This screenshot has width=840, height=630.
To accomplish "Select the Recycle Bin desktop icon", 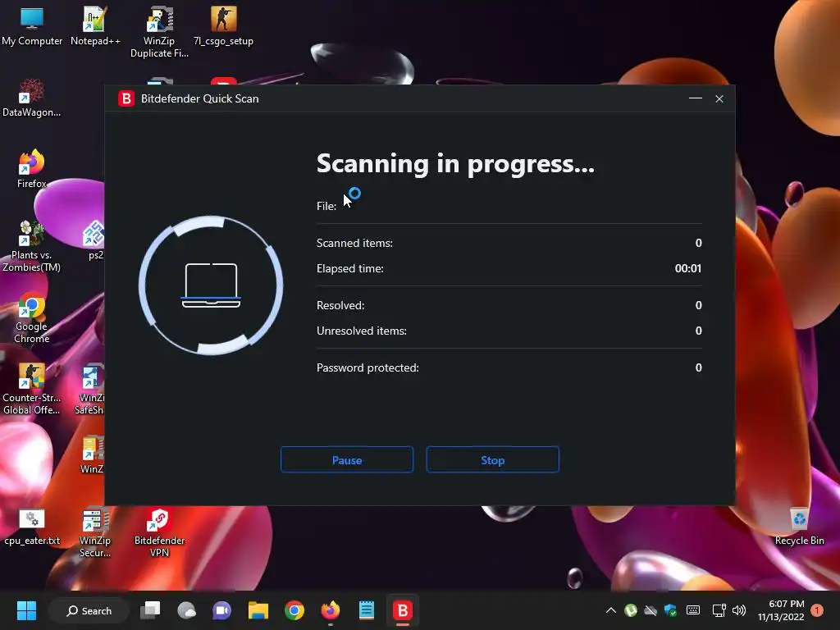I will click(x=799, y=527).
